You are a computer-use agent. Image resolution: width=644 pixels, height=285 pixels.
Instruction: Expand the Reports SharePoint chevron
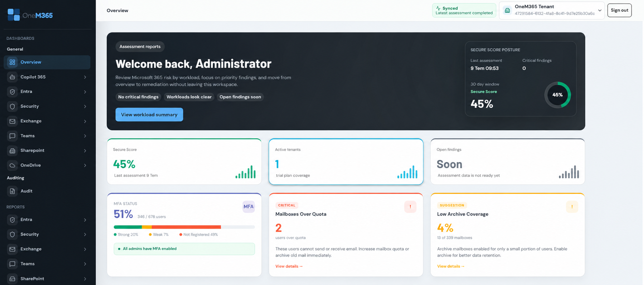85,279
